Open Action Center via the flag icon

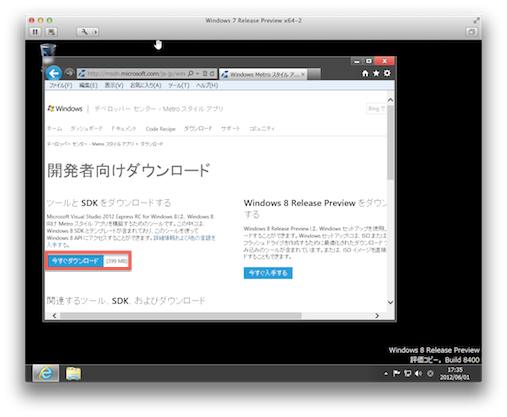click(x=396, y=374)
